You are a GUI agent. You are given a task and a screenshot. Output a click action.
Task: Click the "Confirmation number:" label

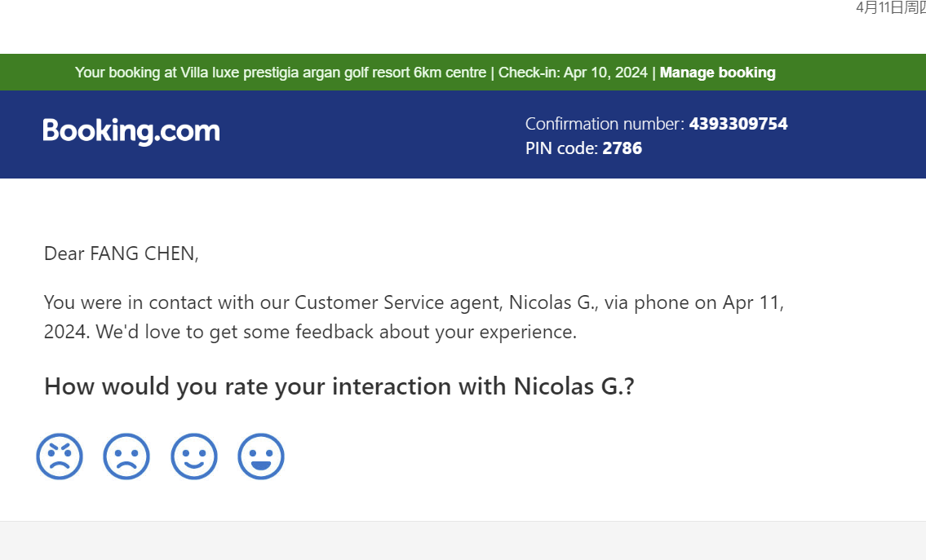click(605, 124)
